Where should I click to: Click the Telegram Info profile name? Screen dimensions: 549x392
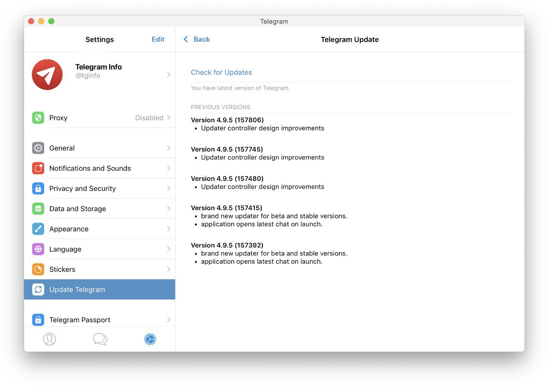pyautogui.click(x=99, y=67)
